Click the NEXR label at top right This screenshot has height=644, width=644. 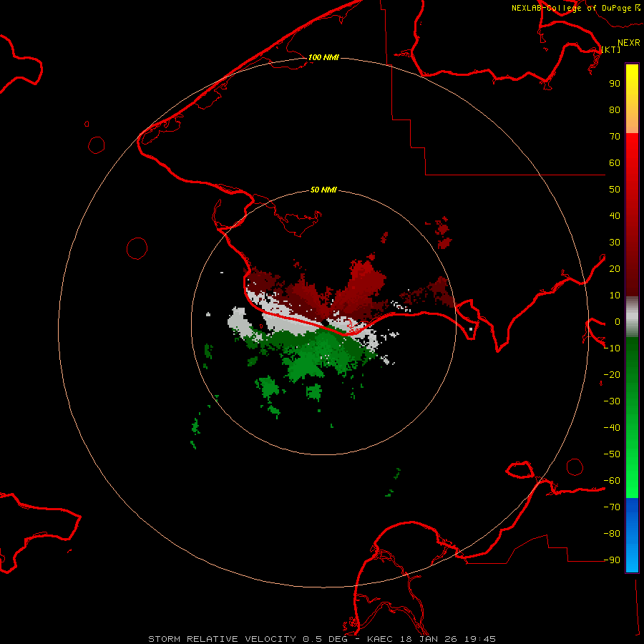[629, 43]
